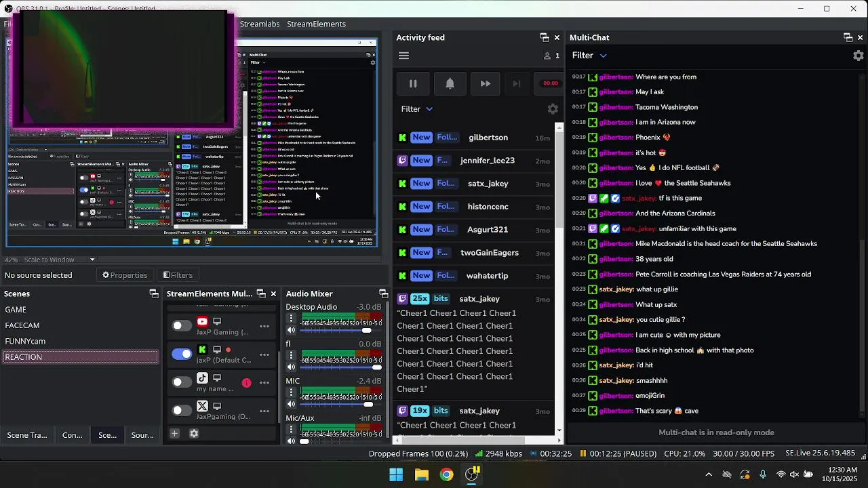Select the FUNNYcam scene
The width and height of the screenshot is (868, 488).
coord(80,341)
